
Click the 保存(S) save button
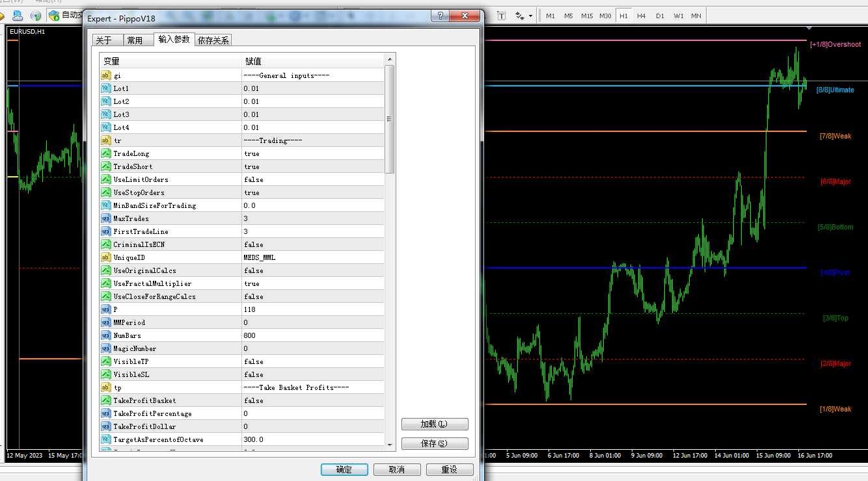tap(435, 443)
